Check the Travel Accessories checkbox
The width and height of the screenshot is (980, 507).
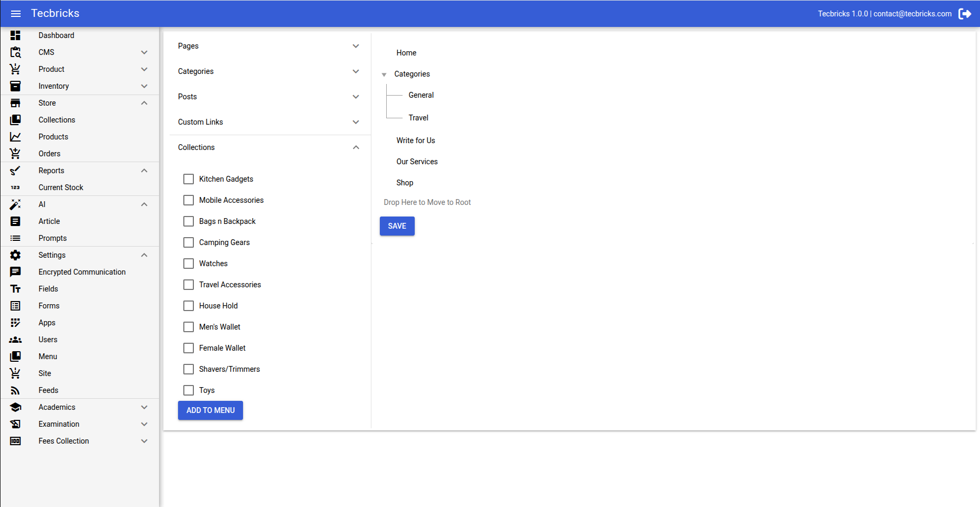pyautogui.click(x=189, y=285)
